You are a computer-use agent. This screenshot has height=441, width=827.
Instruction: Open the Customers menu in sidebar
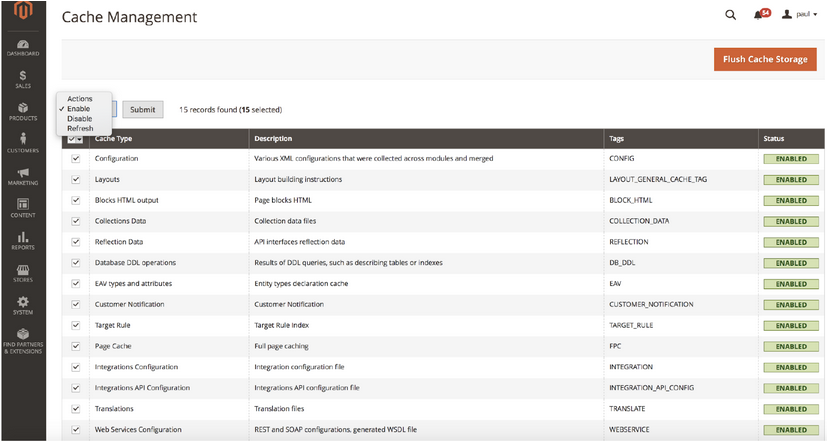click(x=23, y=143)
